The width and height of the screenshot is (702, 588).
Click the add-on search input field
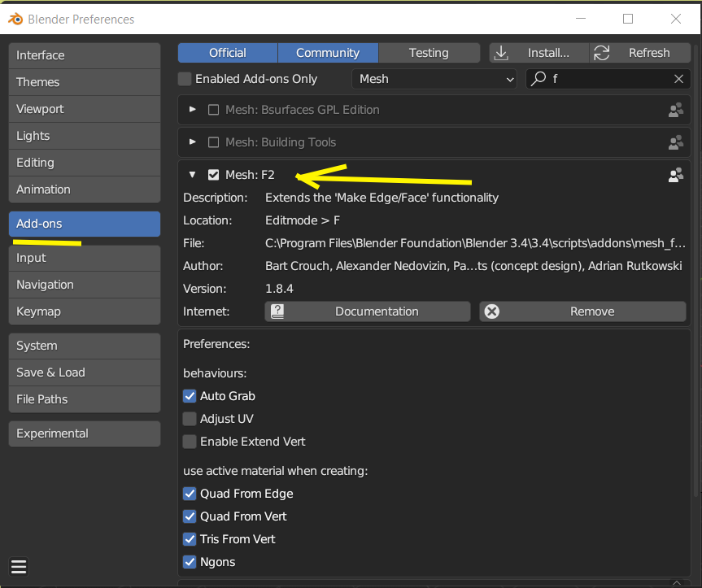click(x=610, y=79)
